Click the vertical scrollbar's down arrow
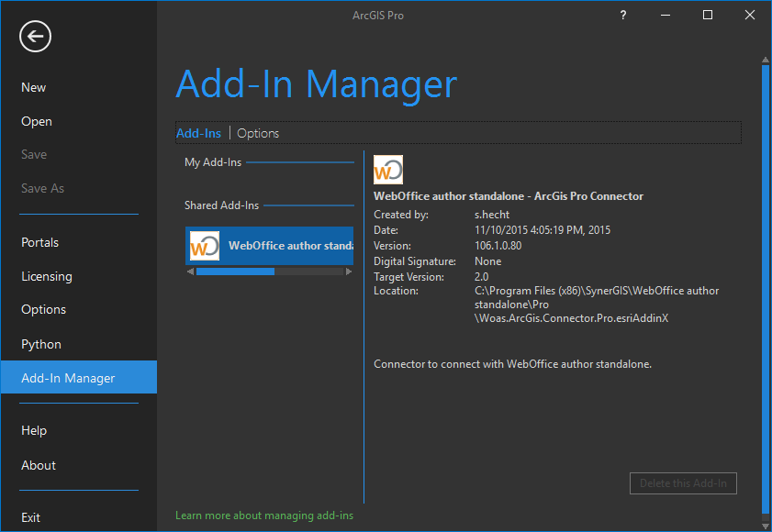This screenshot has height=532, width=772. coord(765,524)
